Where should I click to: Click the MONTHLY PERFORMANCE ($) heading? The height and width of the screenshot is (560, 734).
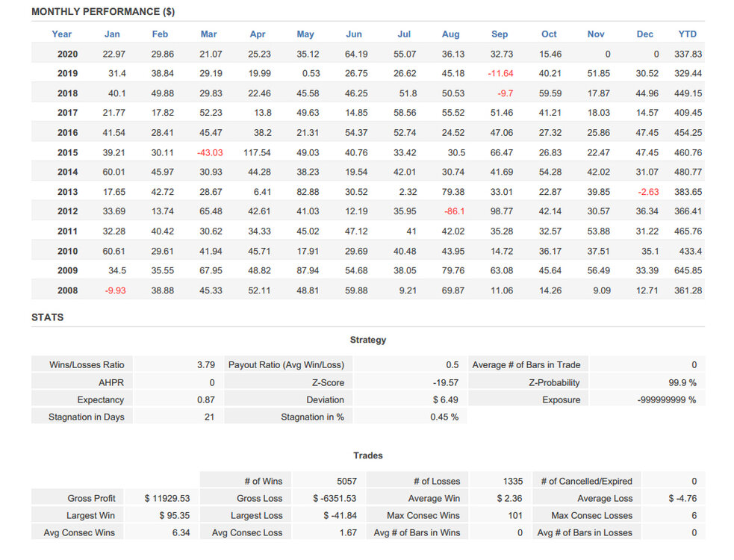point(103,12)
